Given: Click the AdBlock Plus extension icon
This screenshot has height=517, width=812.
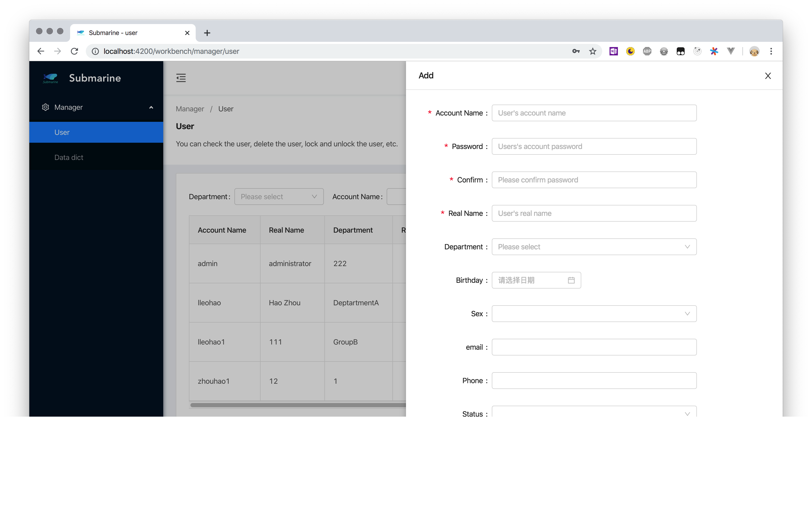Looking at the screenshot, I should pyautogui.click(x=647, y=51).
